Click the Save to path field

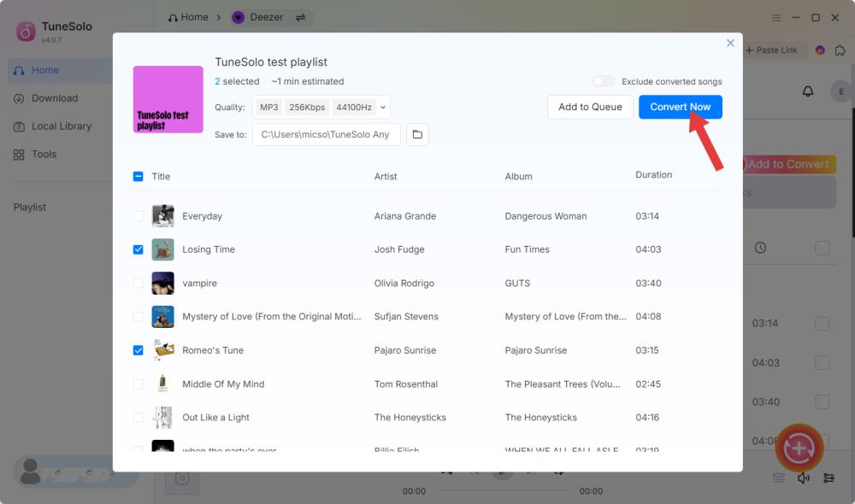pos(326,135)
